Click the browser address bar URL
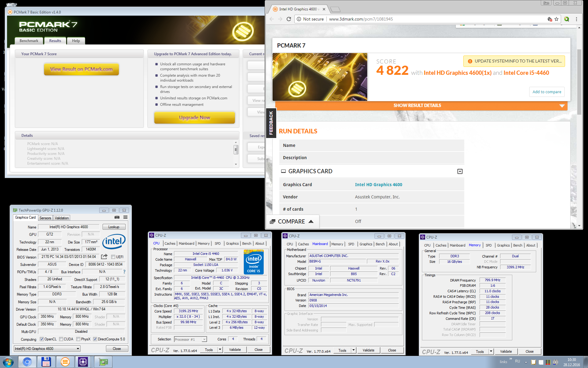This screenshot has width=588, height=368. tap(361, 19)
